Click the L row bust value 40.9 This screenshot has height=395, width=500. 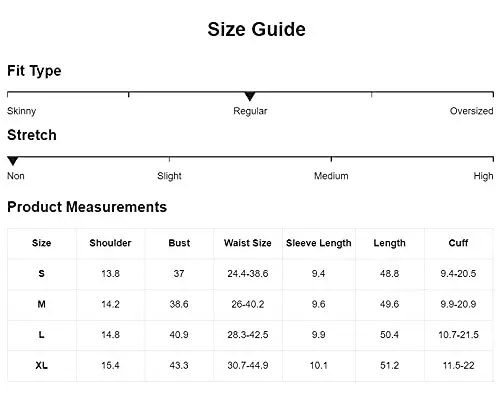click(179, 335)
